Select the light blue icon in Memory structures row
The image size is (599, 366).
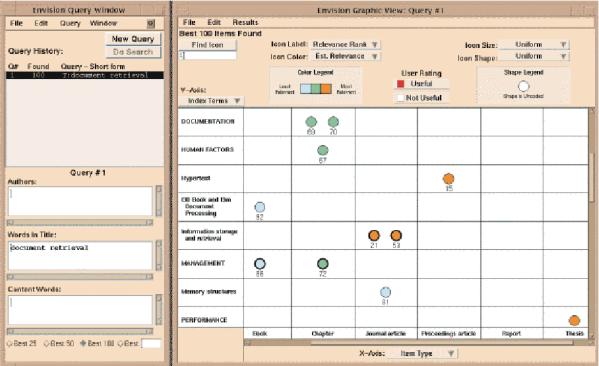pyautogui.click(x=385, y=292)
